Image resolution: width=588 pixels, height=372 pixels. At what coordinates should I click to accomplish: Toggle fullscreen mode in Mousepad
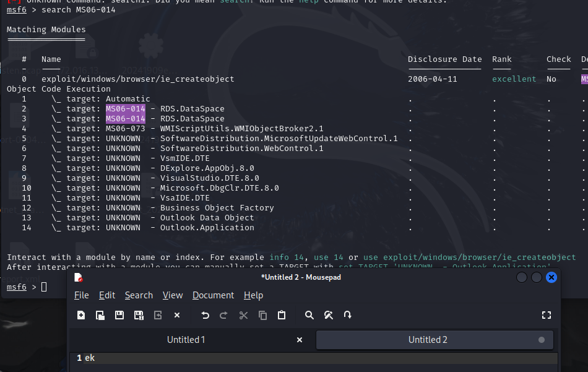pos(547,316)
